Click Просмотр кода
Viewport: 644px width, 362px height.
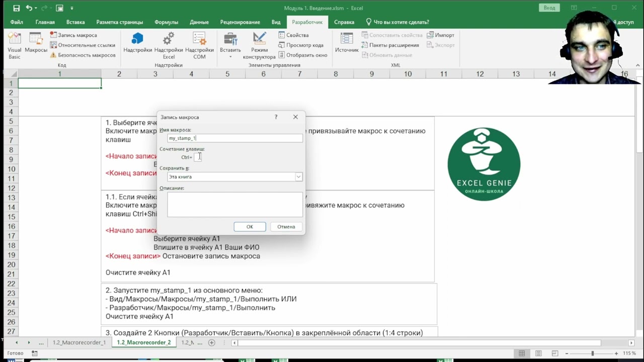[300, 45]
